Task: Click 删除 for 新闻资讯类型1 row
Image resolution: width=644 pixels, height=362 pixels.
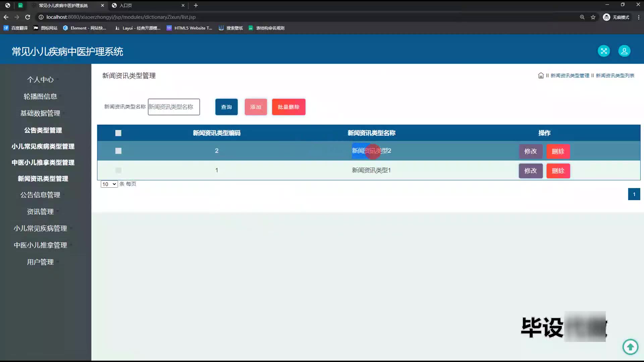Action: pos(558,171)
